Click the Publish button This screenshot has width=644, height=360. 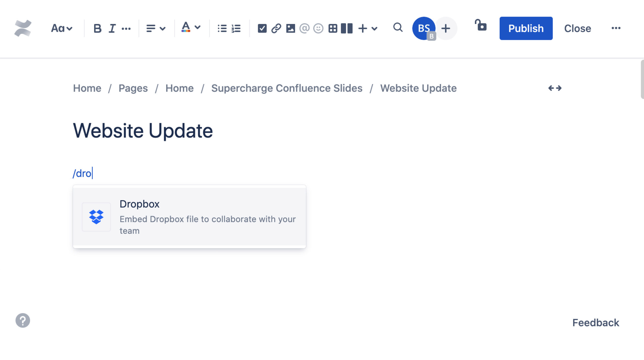click(526, 28)
